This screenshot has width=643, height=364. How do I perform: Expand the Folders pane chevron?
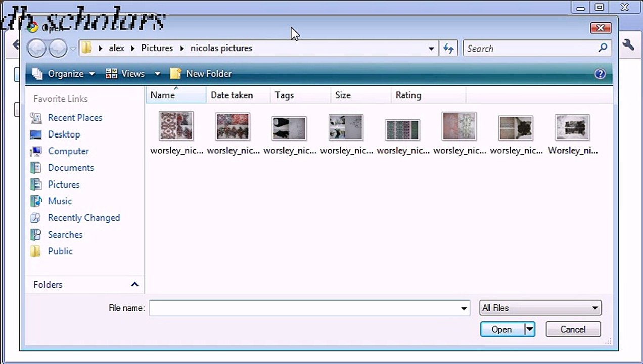point(135,284)
